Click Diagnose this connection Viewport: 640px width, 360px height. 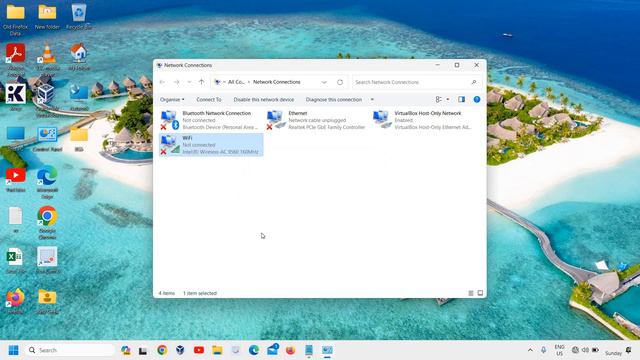[333, 100]
